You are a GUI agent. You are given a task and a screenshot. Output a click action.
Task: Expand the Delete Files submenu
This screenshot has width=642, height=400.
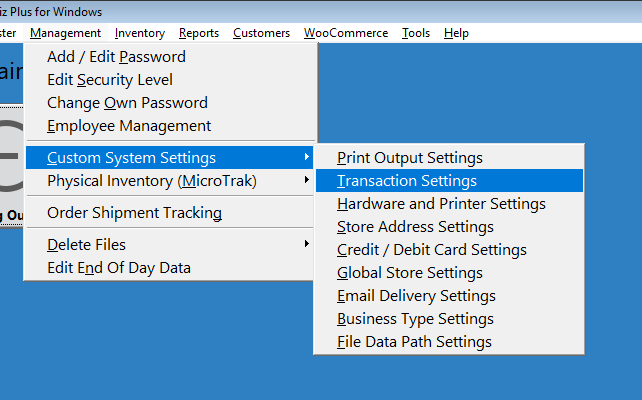coord(170,245)
